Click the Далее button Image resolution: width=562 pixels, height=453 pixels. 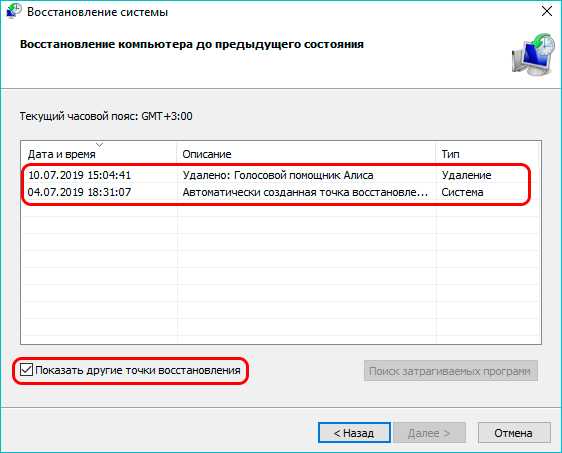429,433
